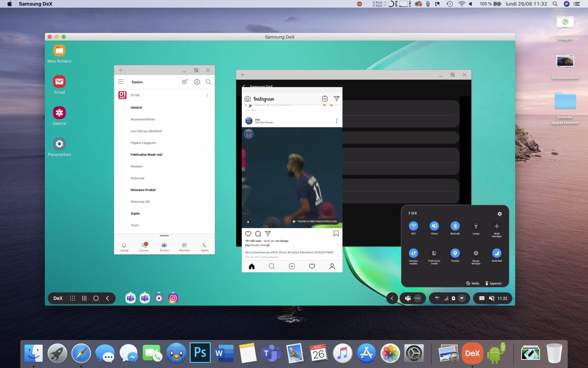Tap the video to activate the sound
The width and height of the screenshot is (588, 368).
315,221
